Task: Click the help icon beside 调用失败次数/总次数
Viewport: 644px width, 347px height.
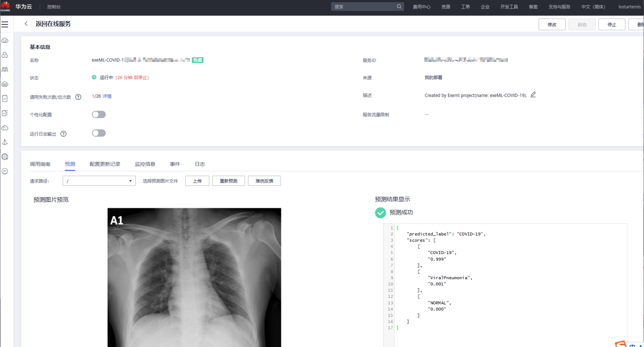Action: [x=78, y=97]
